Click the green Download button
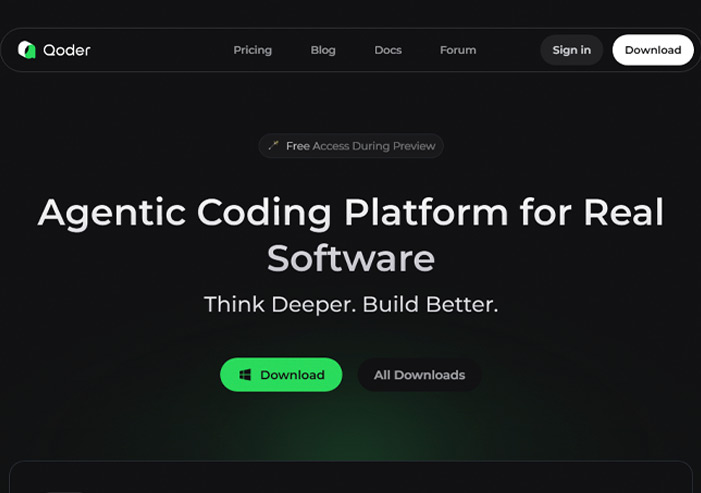The width and height of the screenshot is (701, 493). point(281,375)
